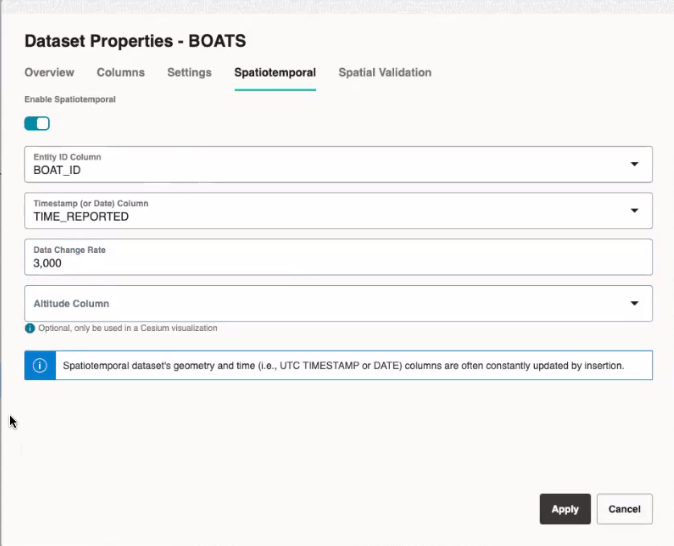674x546 pixels.
Task: Click the Optional Cesium visualization hint text
Action: tap(128, 328)
